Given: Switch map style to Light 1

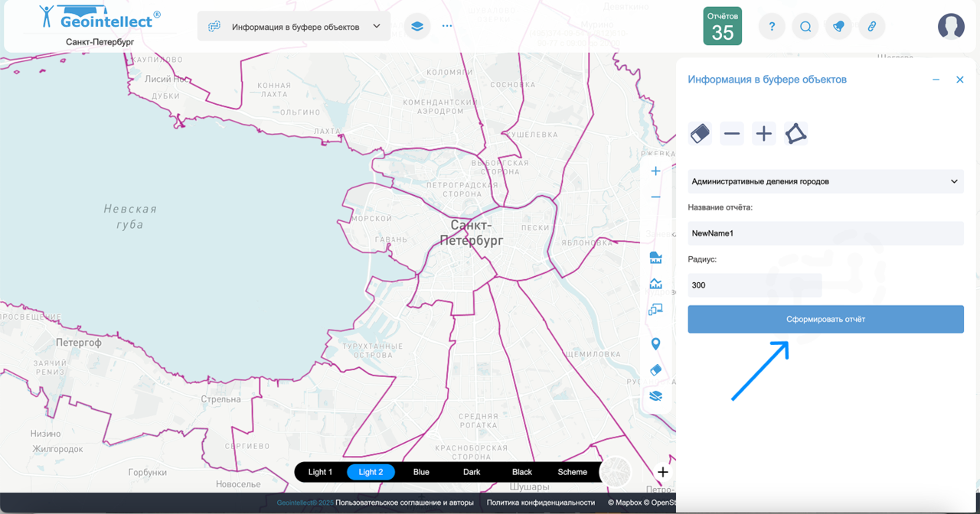Looking at the screenshot, I should click(x=320, y=472).
